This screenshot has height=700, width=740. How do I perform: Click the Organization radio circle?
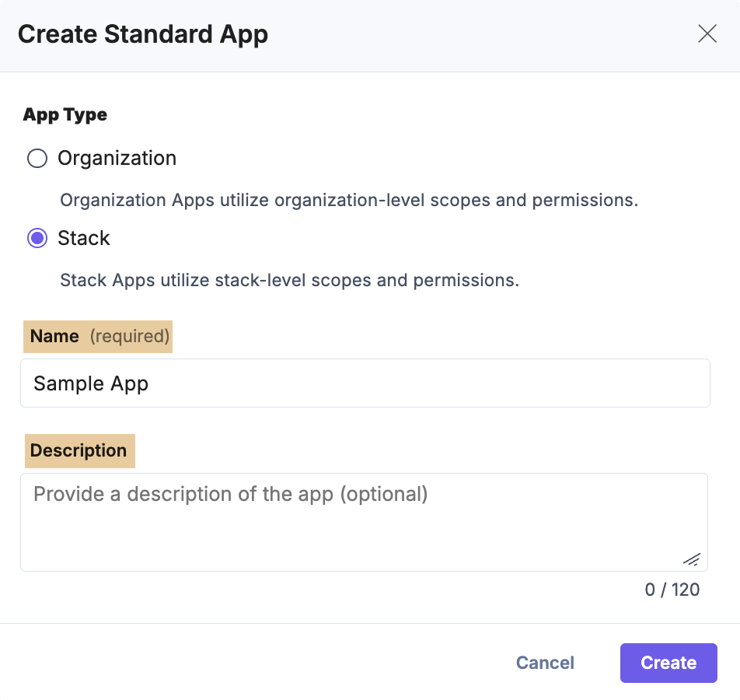coord(37,158)
